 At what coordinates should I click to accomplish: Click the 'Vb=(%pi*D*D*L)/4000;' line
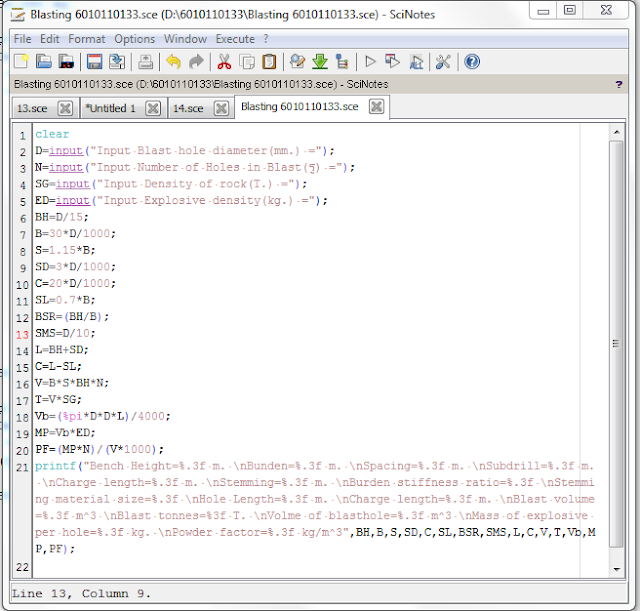click(102, 416)
